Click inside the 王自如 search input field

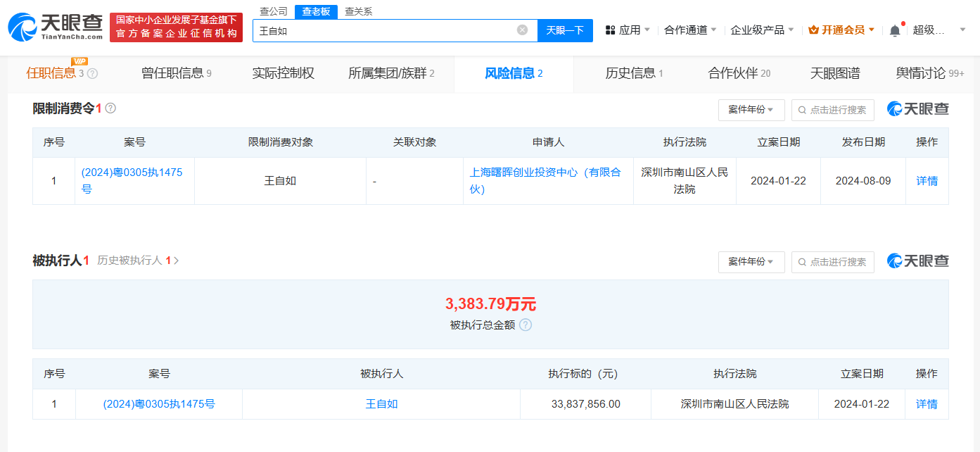387,30
